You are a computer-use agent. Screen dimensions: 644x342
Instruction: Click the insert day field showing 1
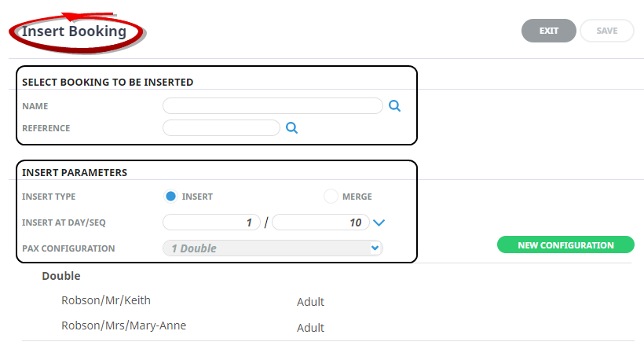[212, 222]
